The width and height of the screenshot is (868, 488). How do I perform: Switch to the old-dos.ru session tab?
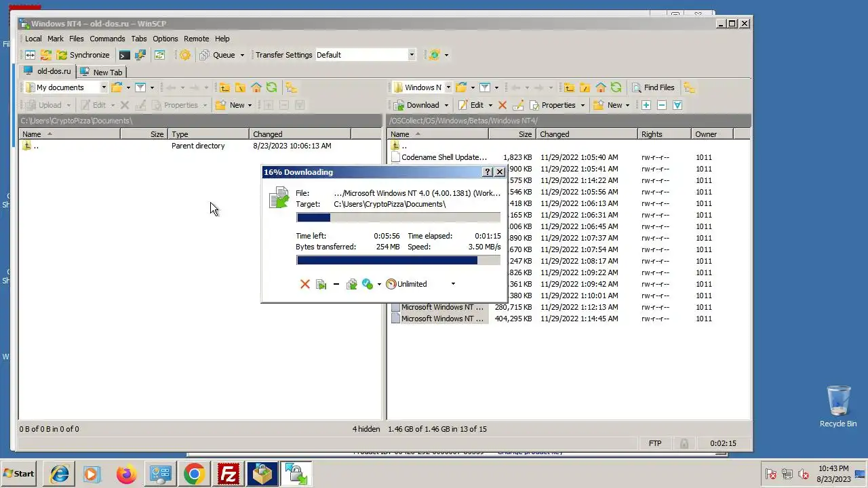point(47,71)
